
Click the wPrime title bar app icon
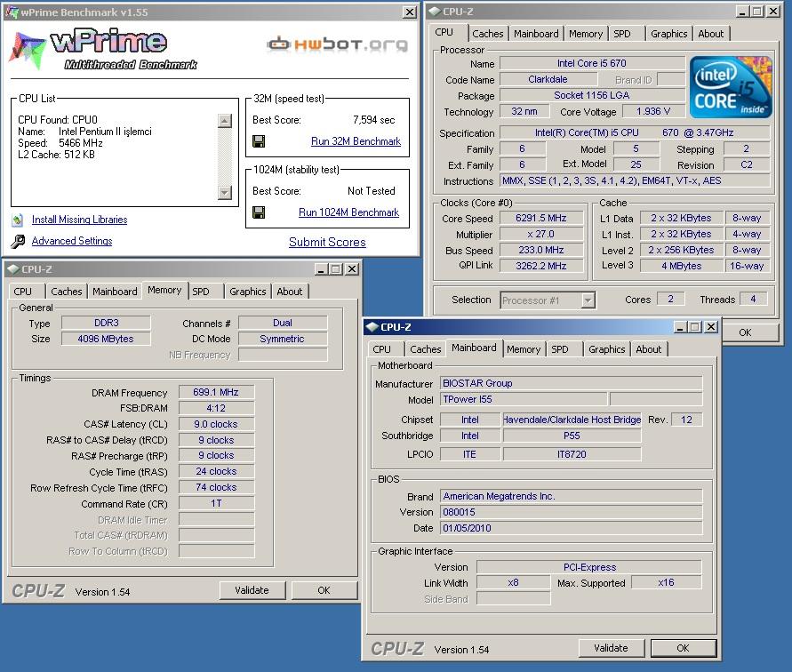[12, 12]
